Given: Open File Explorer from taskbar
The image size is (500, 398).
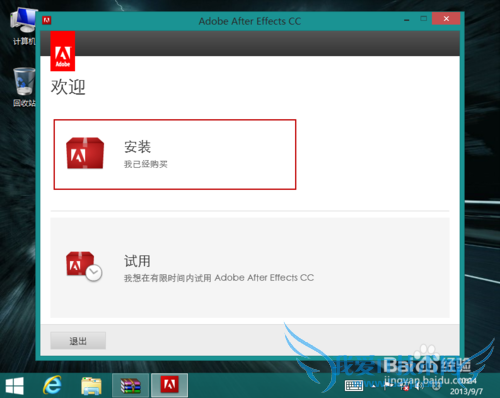Looking at the screenshot, I should [91, 386].
